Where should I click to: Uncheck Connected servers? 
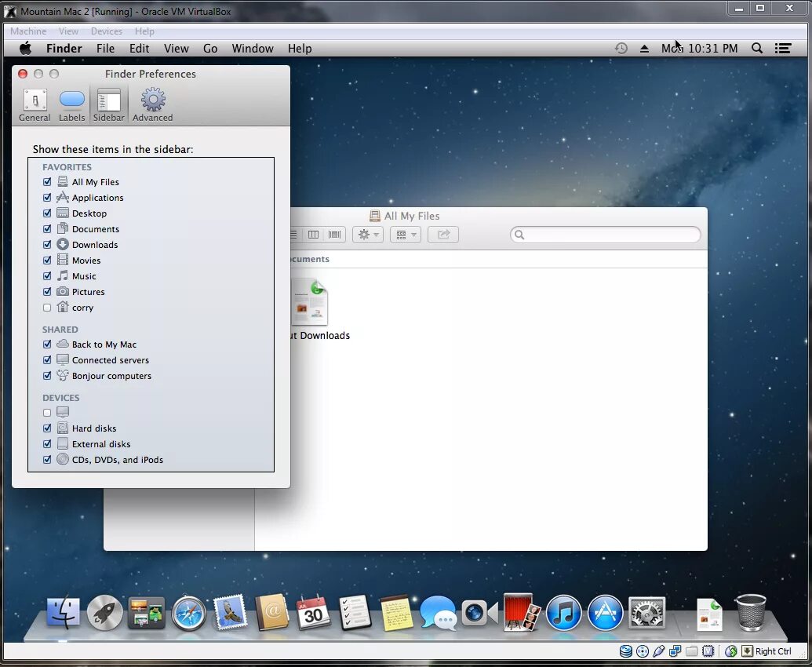click(47, 360)
